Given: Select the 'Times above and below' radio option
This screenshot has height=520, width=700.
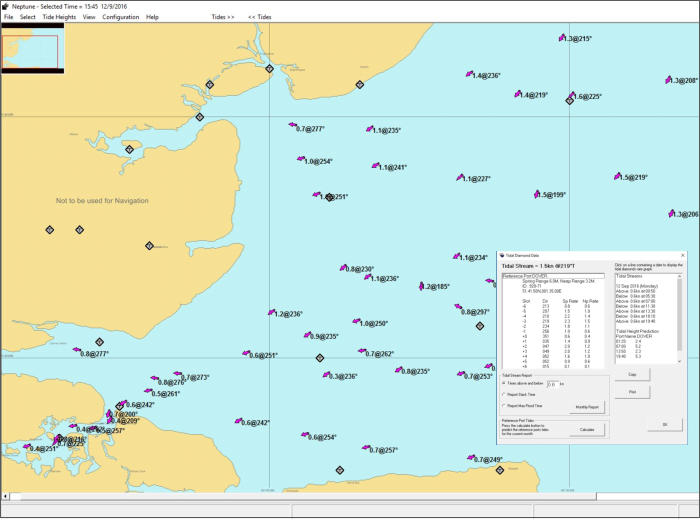Looking at the screenshot, I should pos(504,383).
